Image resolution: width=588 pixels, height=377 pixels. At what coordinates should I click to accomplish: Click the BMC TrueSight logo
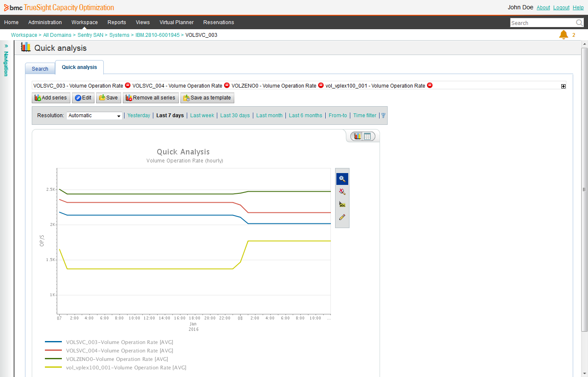pos(59,8)
